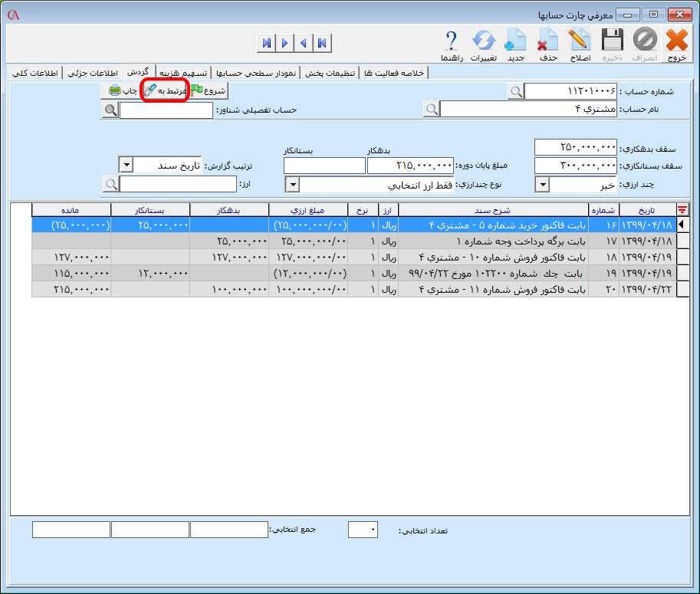700x594 pixels.
Task: Expand the نوع چندارزی dropdown
Action: [x=292, y=185]
